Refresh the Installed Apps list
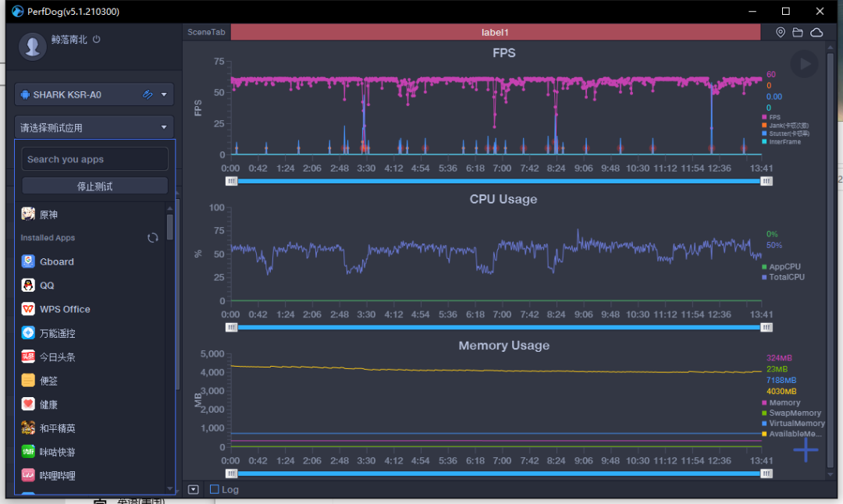The width and height of the screenshot is (843, 504). pyautogui.click(x=153, y=237)
